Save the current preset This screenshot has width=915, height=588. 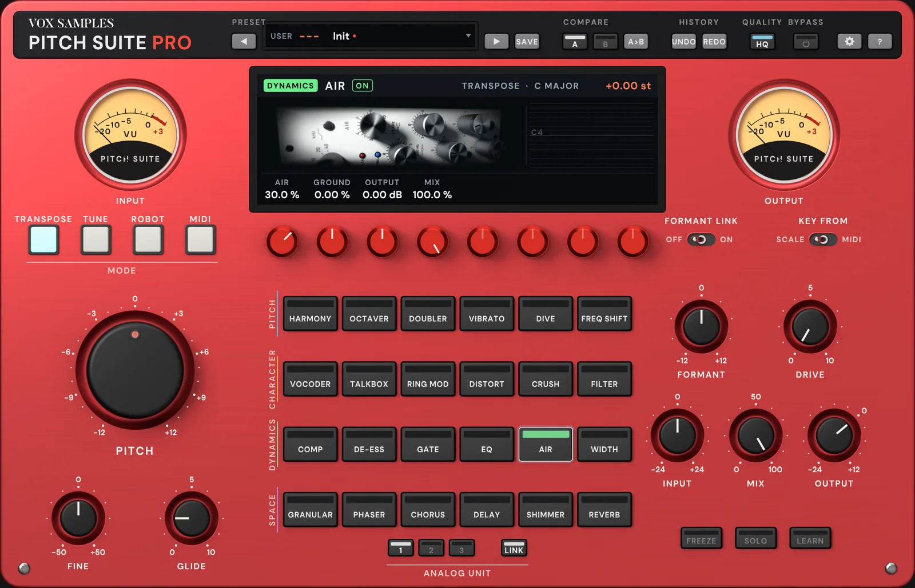coord(527,41)
